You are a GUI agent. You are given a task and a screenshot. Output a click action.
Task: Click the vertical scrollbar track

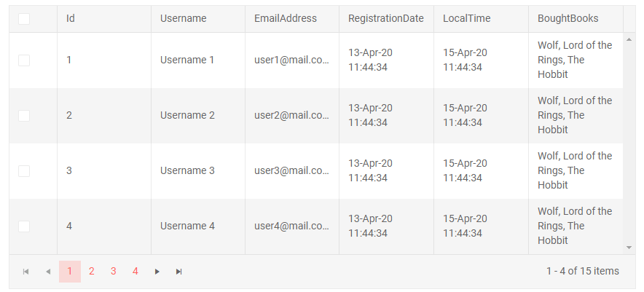tap(629, 146)
